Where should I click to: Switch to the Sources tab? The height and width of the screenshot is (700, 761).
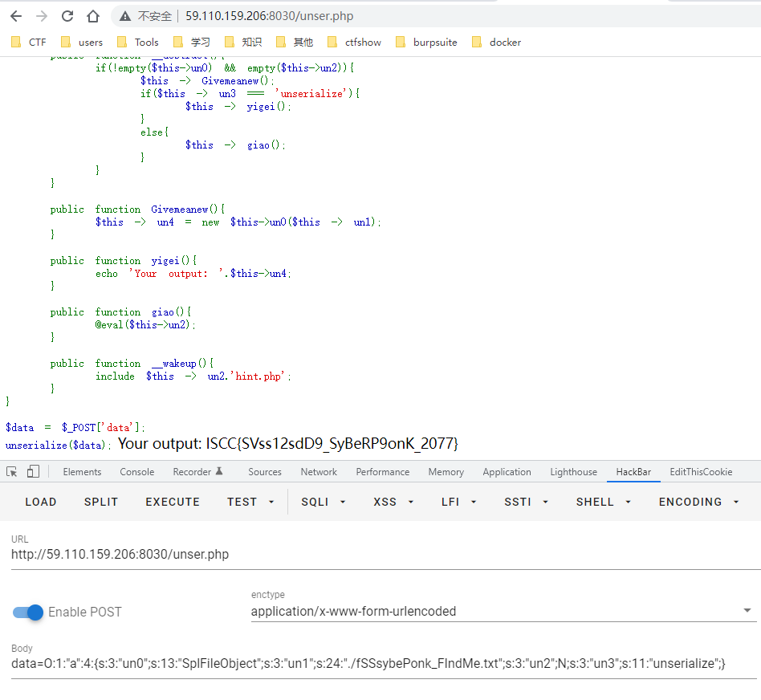265,472
